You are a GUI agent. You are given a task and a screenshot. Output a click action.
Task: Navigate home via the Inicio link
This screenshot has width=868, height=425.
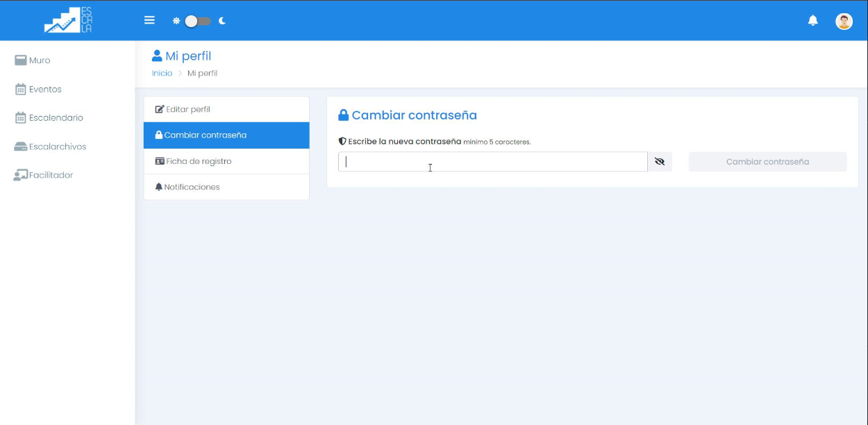(x=162, y=73)
